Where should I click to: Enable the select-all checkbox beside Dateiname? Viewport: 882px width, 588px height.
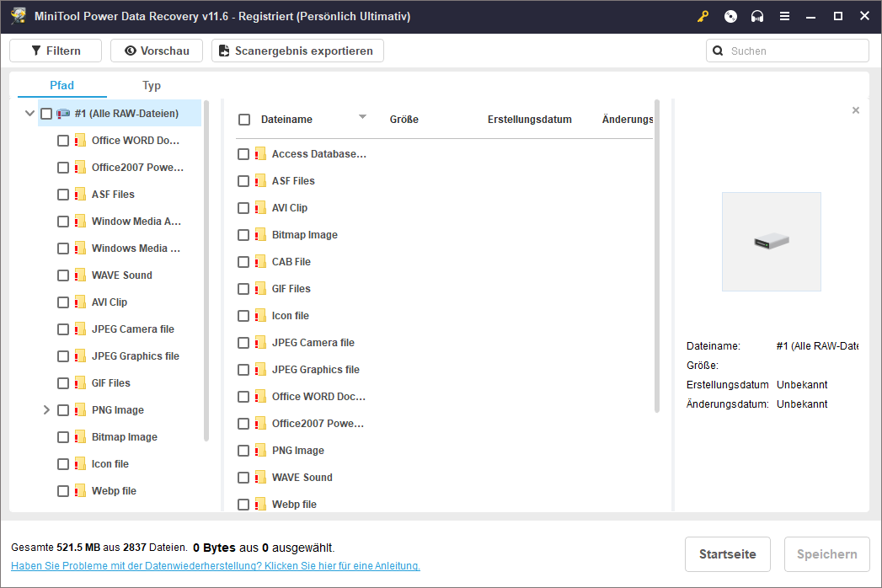(244, 120)
